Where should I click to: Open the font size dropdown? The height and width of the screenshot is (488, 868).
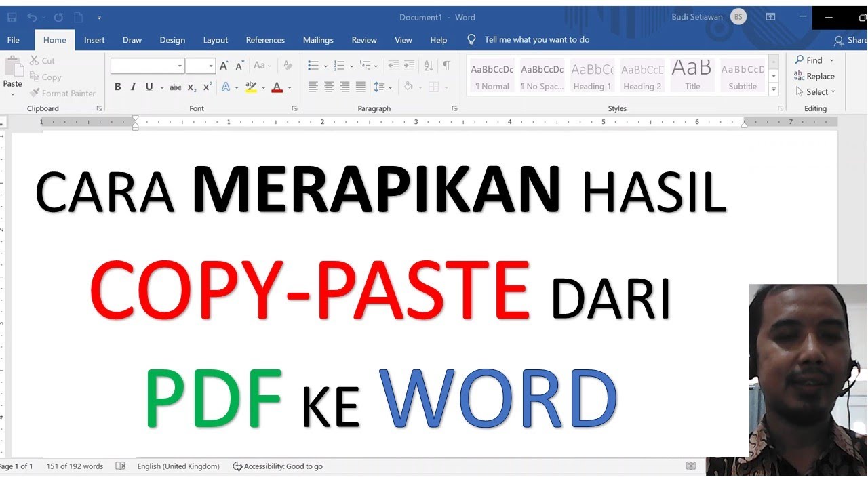211,66
